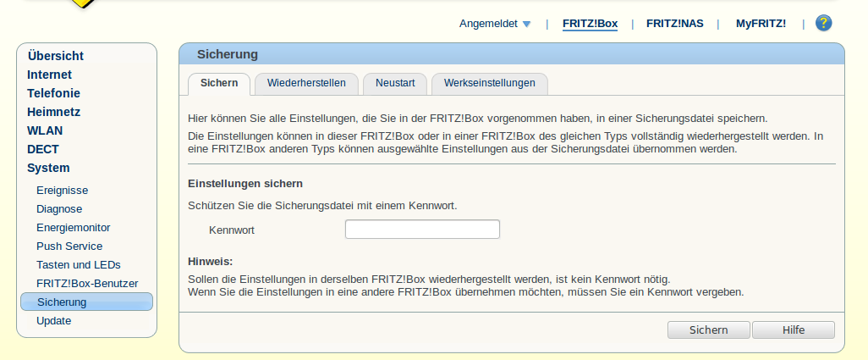
Task: Click the Einstellungen sichern heading
Action: pos(245,183)
